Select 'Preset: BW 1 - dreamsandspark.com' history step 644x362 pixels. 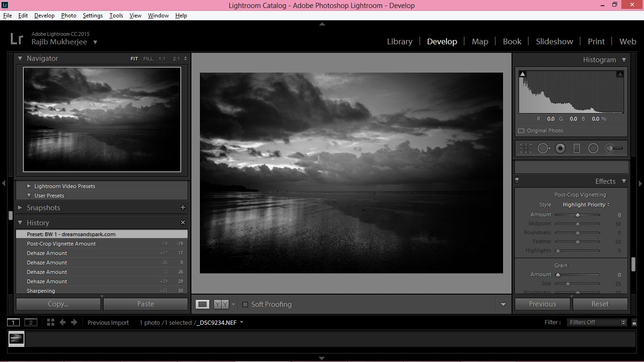click(x=102, y=234)
